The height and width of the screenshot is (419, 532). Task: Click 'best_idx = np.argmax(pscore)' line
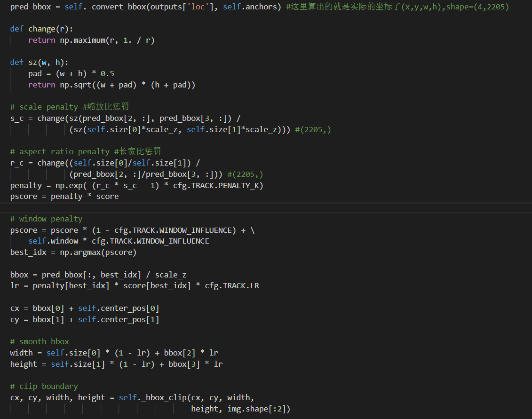coord(73,253)
